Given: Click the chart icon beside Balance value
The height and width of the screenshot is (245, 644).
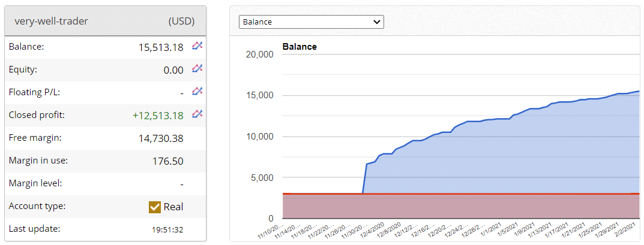Looking at the screenshot, I should point(197,46).
